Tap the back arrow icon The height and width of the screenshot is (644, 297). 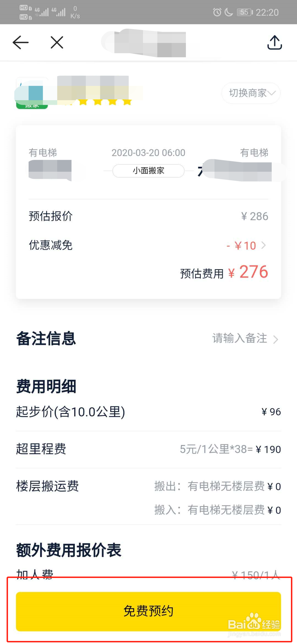(20, 42)
